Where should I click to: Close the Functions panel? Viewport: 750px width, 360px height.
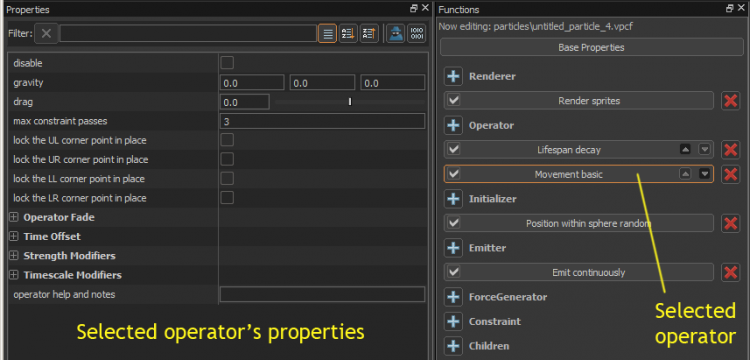tap(741, 8)
